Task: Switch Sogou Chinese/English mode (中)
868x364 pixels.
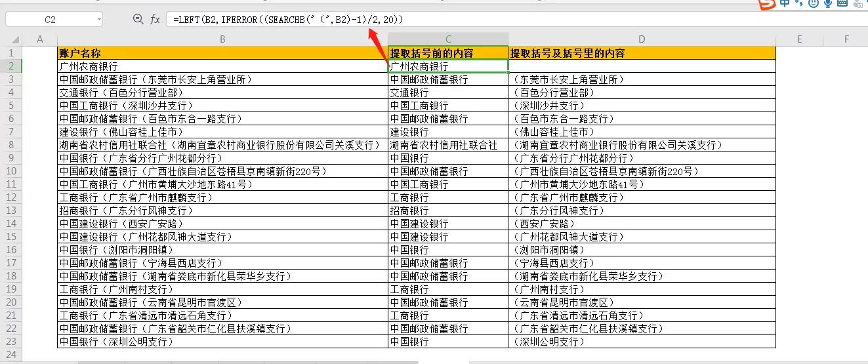Action: [785, 4]
